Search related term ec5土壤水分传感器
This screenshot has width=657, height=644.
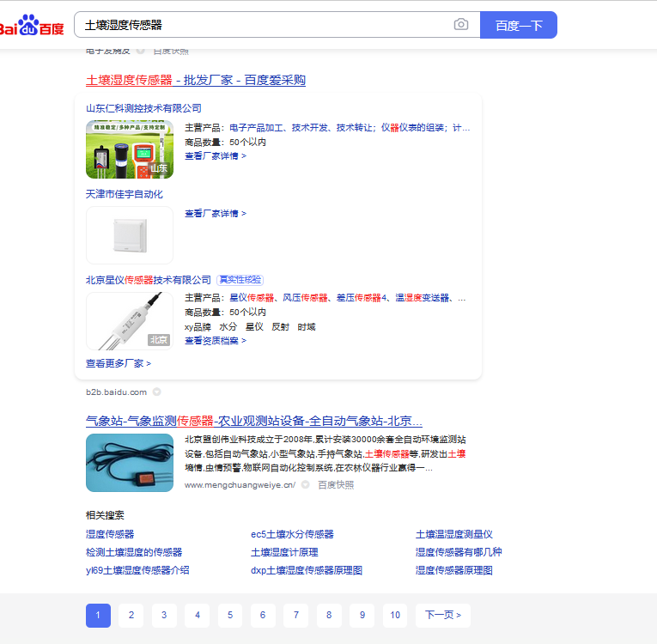(x=292, y=534)
